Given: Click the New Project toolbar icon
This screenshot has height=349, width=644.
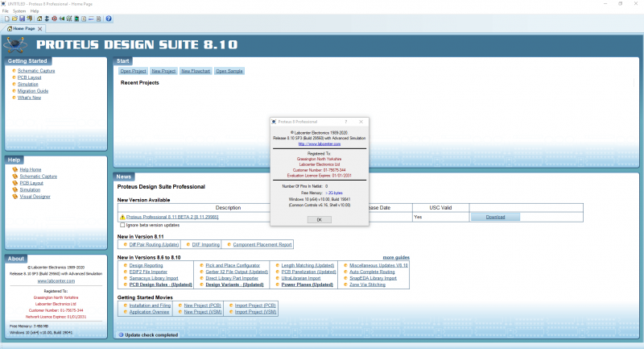Looking at the screenshot, I should click(7, 19).
